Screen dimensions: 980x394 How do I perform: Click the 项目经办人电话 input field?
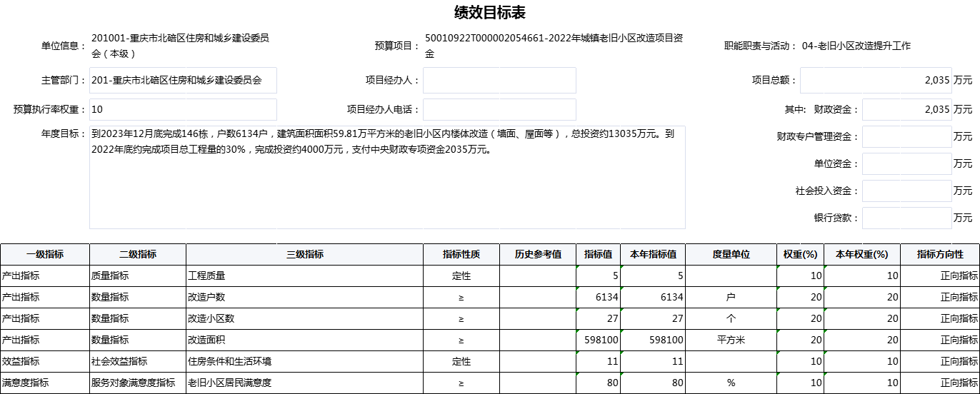point(499,110)
